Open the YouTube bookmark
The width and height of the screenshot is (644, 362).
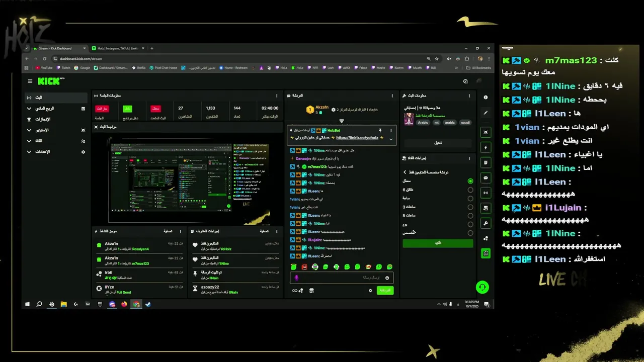[44, 68]
